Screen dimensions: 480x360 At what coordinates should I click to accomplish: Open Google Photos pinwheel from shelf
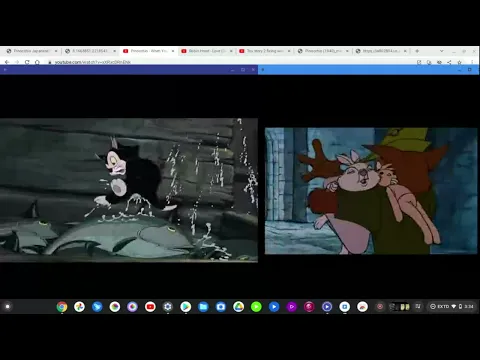(x=79, y=307)
